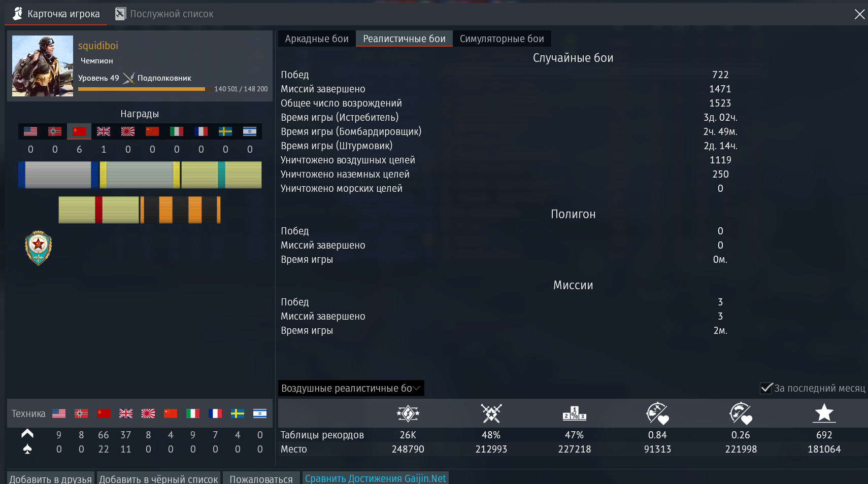Click the squidiboi player avatar
The height and width of the screenshot is (484, 868).
pyautogui.click(x=43, y=66)
